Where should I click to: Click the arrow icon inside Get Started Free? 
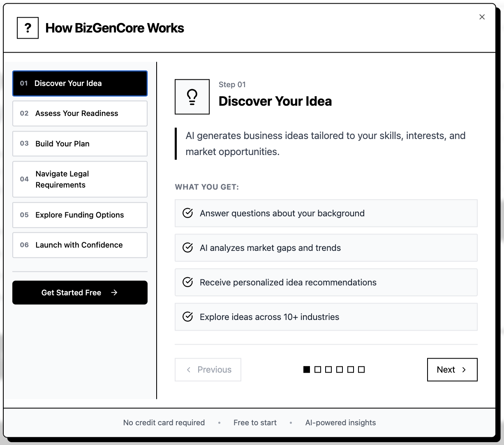[114, 292]
